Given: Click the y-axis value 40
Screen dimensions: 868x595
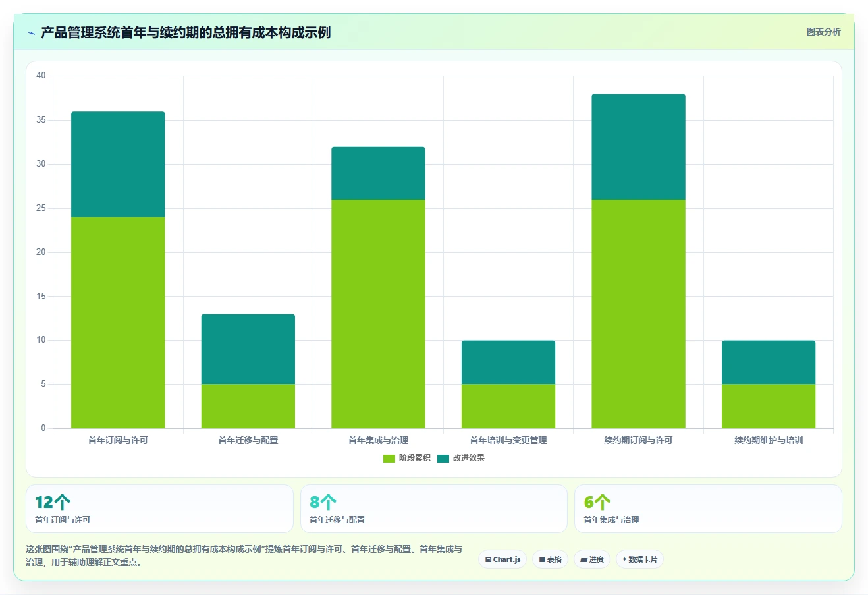Looking at the screenshot, I should click(41, 76).
